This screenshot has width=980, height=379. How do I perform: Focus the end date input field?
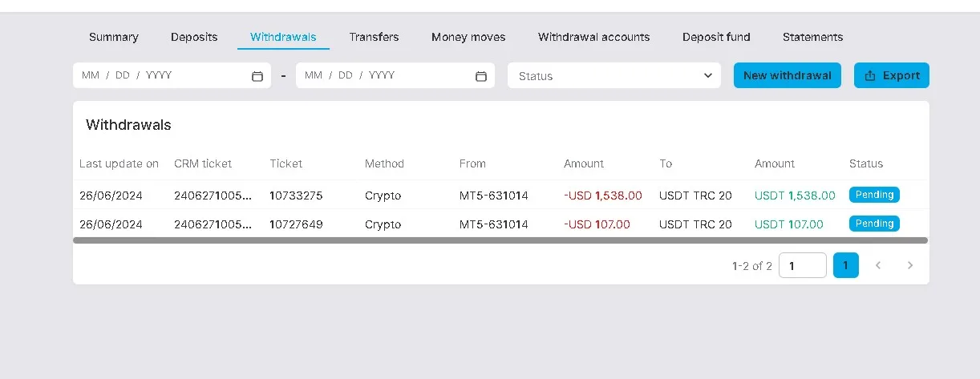click(x=395, y=75)
